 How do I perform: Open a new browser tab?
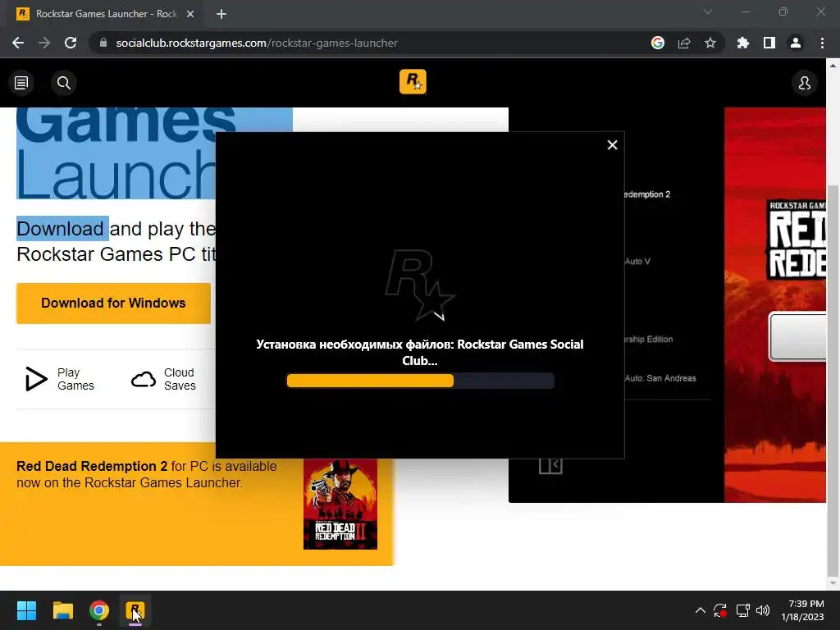pos(221,14)
